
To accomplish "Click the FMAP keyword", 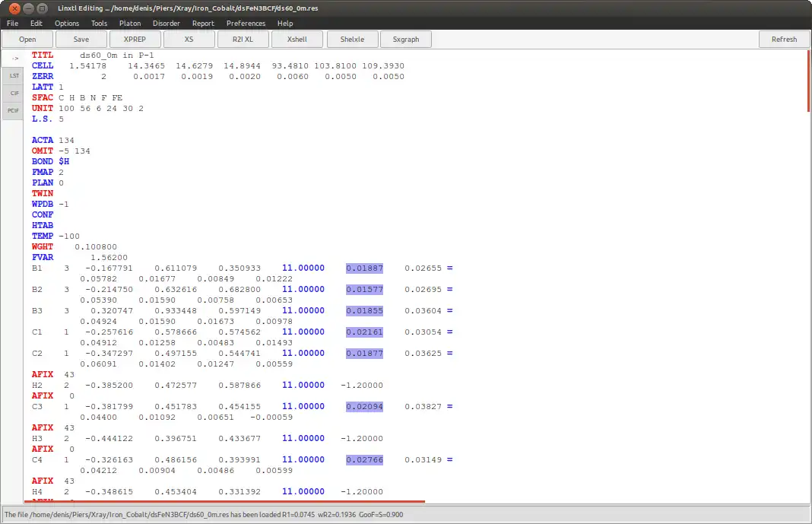I will click(x=43, y=172).
